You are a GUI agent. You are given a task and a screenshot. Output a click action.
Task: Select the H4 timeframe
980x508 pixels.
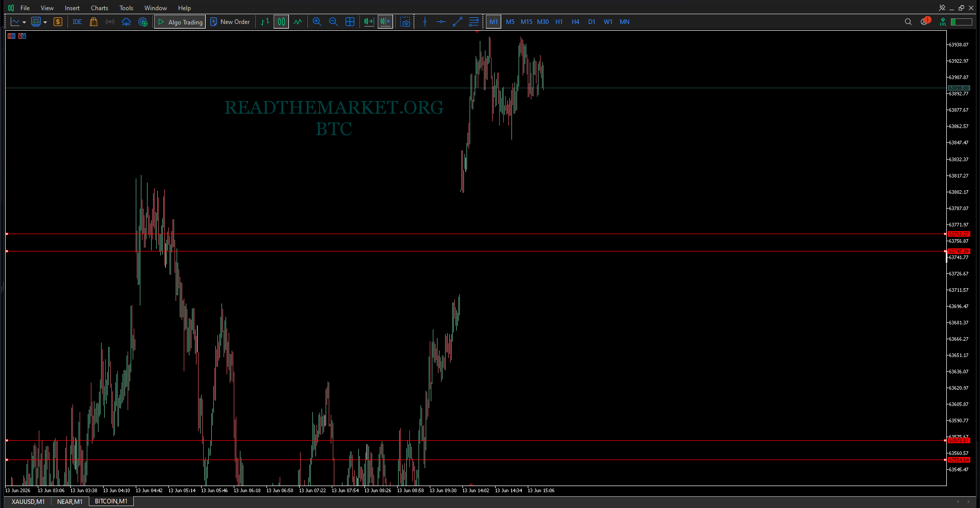[575, 22]
